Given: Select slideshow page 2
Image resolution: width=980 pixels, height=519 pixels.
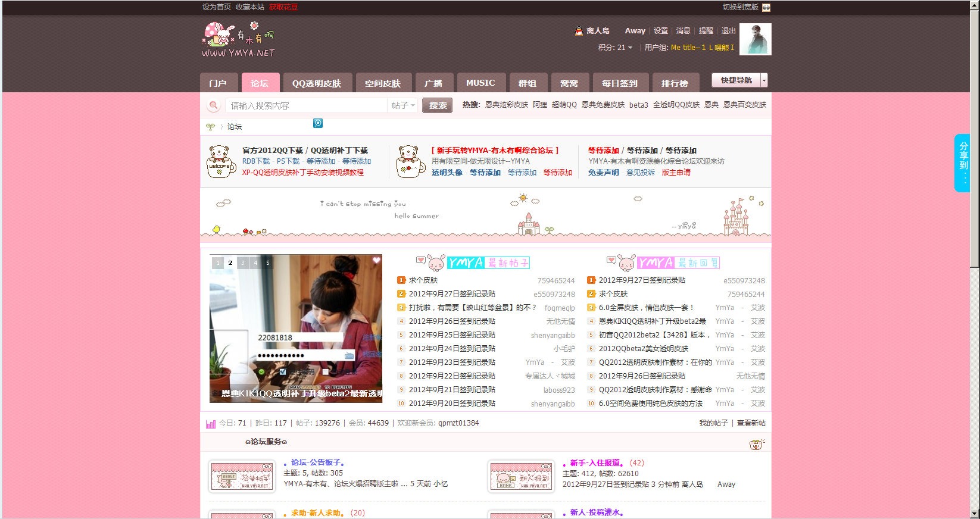Looking at the screenshot, I should tap(230, 262).
